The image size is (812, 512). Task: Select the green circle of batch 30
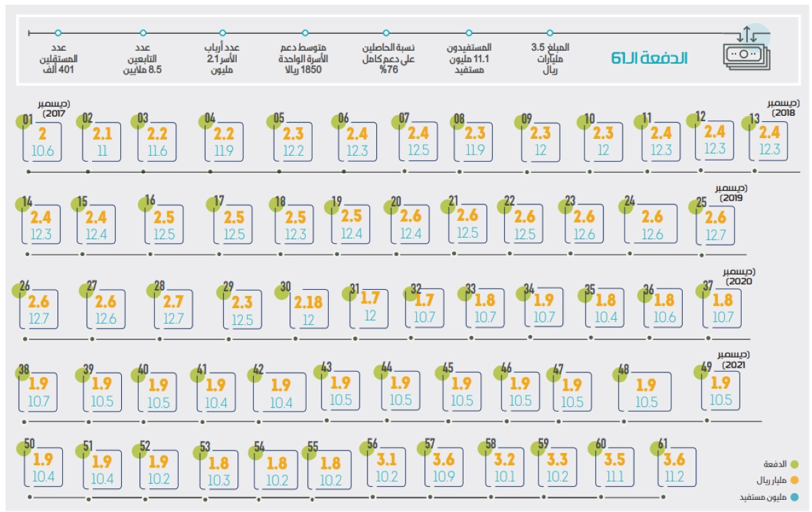(284, 289)
